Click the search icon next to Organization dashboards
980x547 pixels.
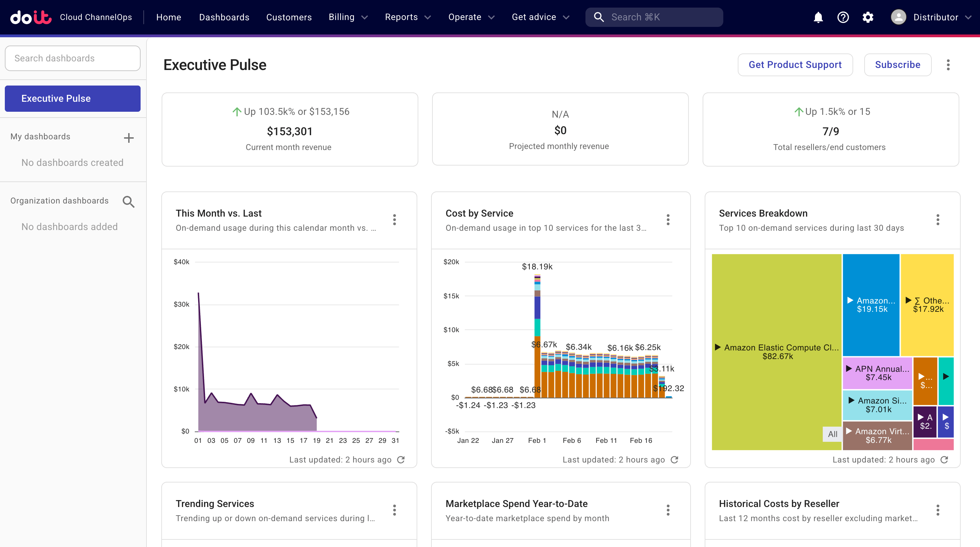tap(129, 201)
